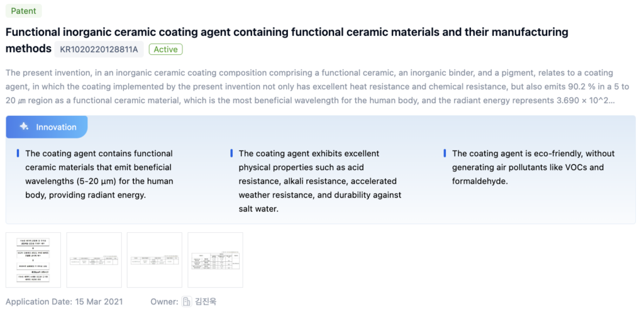Open the fourth table drawing thumbnail
Image resolution: width=644 pixels, height=311 pixels.
coord(215,259)
